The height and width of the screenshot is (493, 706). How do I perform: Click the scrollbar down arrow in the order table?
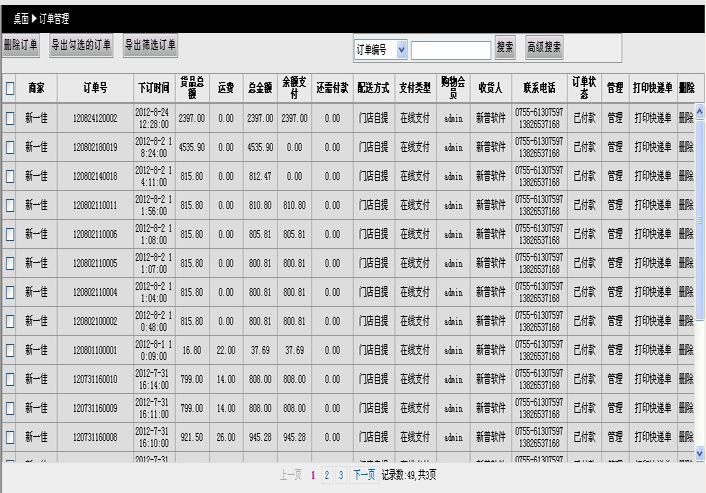click(699, 453)
